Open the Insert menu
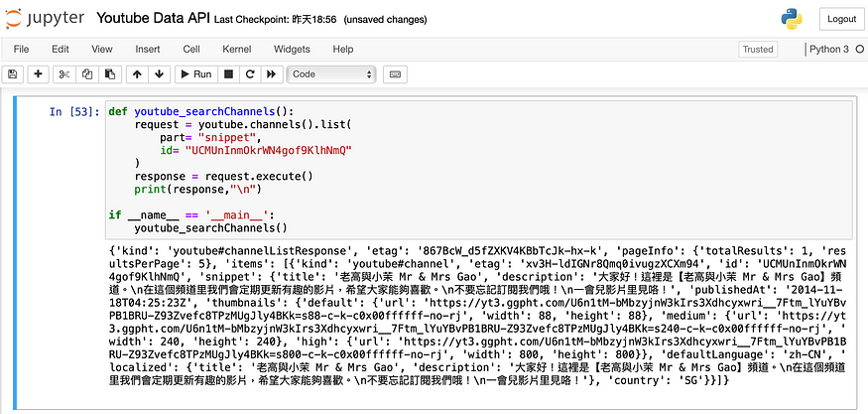868x414 pixels. [148, 50]
